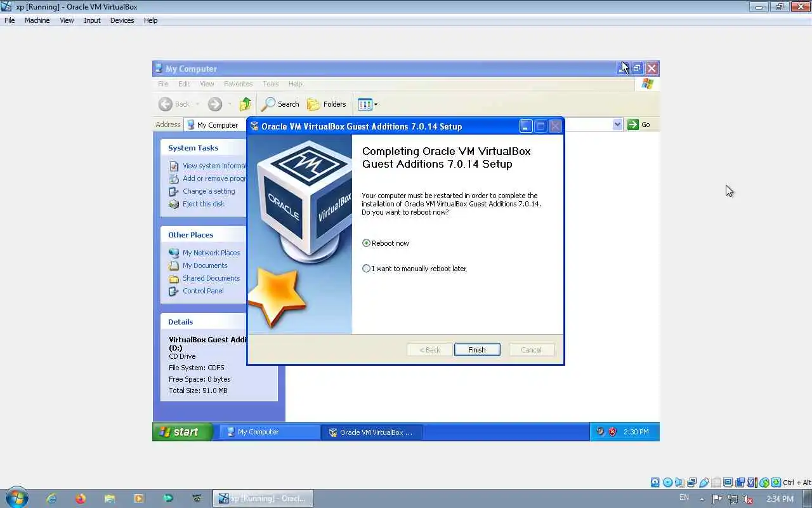Click the host network tray icon
This screenshot has height=508, width=812.
pyautogui.click(x=733, y=499)
